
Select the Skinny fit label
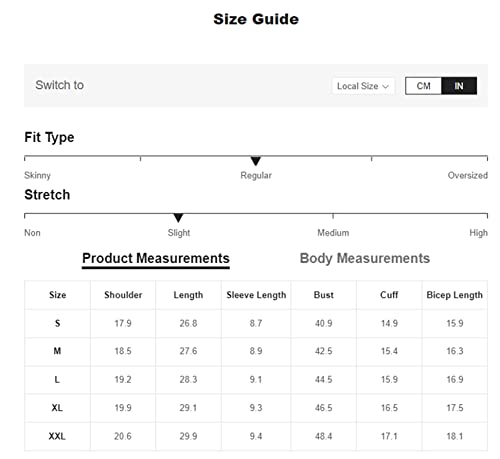[37, 175]
